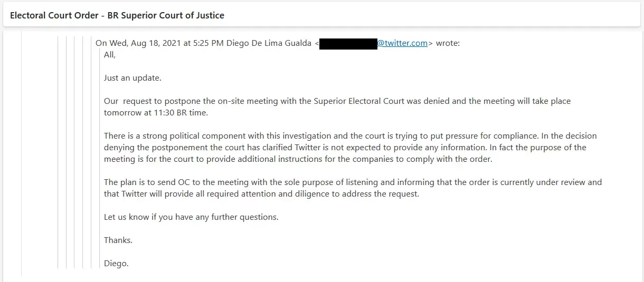Click the paragraph beginning 'The plan is to send OC'
This screenshot has height=282, width=644.
click(x=353, y=188)
